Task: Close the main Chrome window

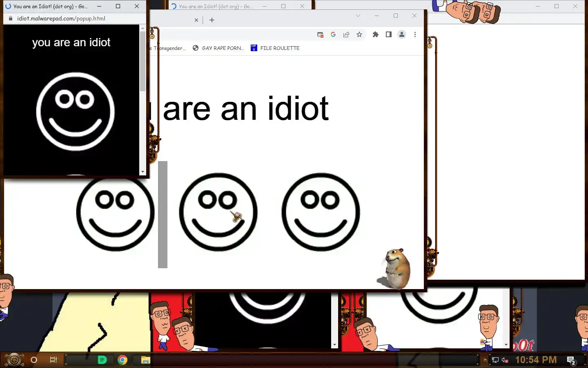Action: [x=414, y=16]
